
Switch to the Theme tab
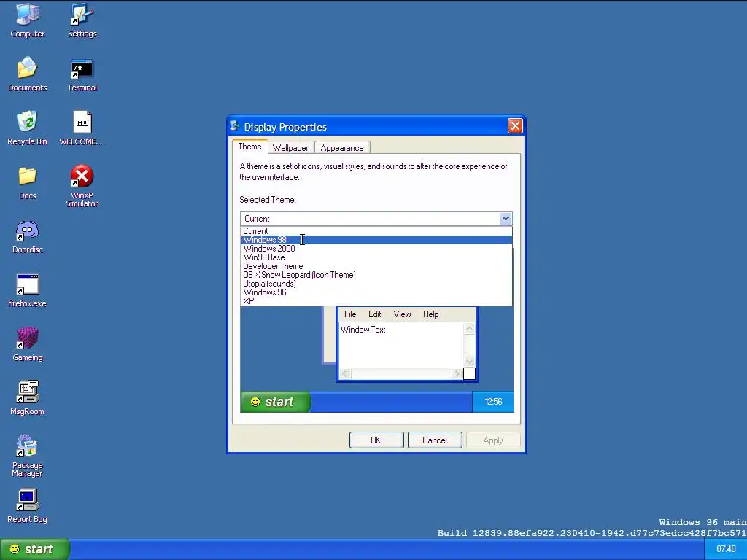[249, 147]
